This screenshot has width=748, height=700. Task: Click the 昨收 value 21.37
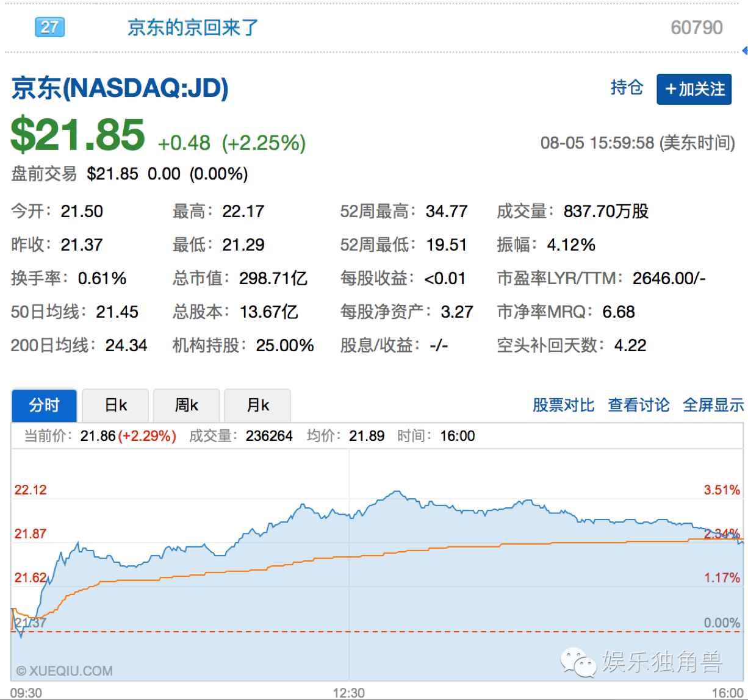point(82,245)
